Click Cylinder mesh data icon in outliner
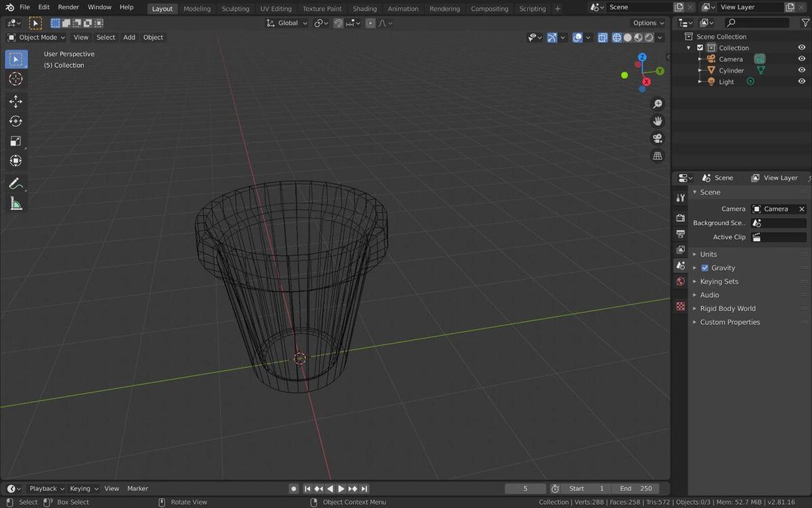Screen dimensions: 812x508 tap(760, 70)
